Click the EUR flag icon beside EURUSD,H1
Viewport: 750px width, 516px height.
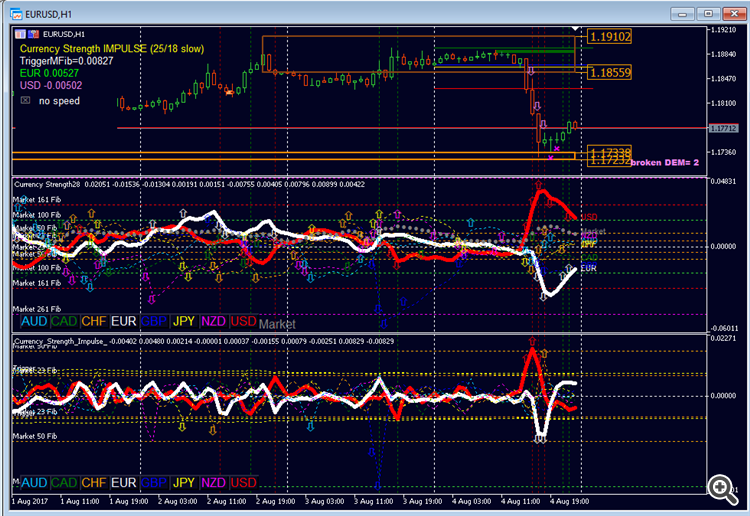click(x=20, y=34)
